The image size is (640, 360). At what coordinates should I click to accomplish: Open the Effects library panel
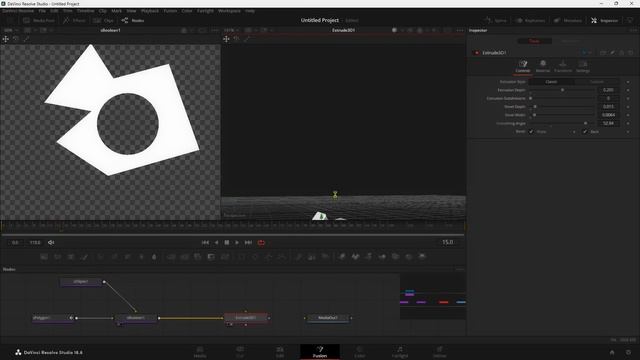tap(74, 20)
